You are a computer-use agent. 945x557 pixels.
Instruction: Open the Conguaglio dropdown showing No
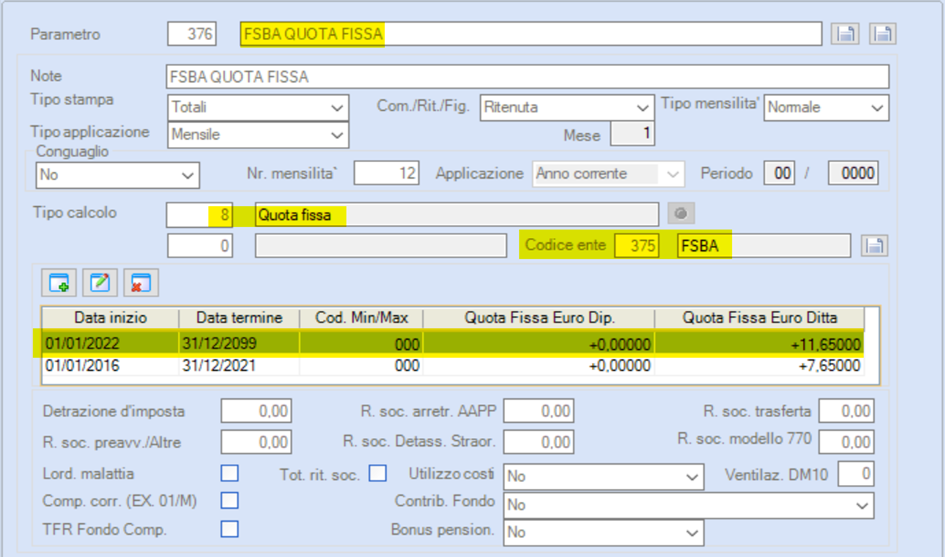[x=118, y=175]
